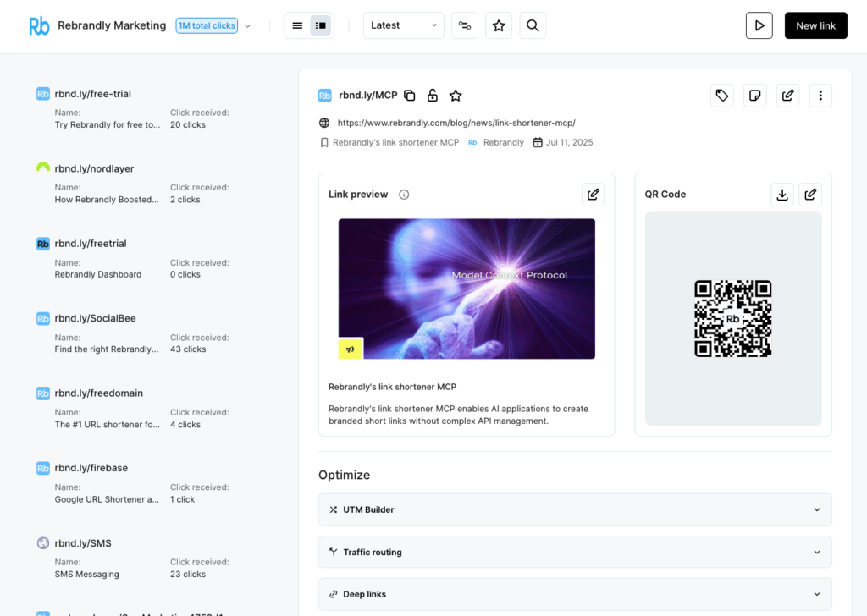Viewport: 867px width, 616px height.
Task: Open the tags icon button
Action: pyautogui.click(x=722, y=96)
